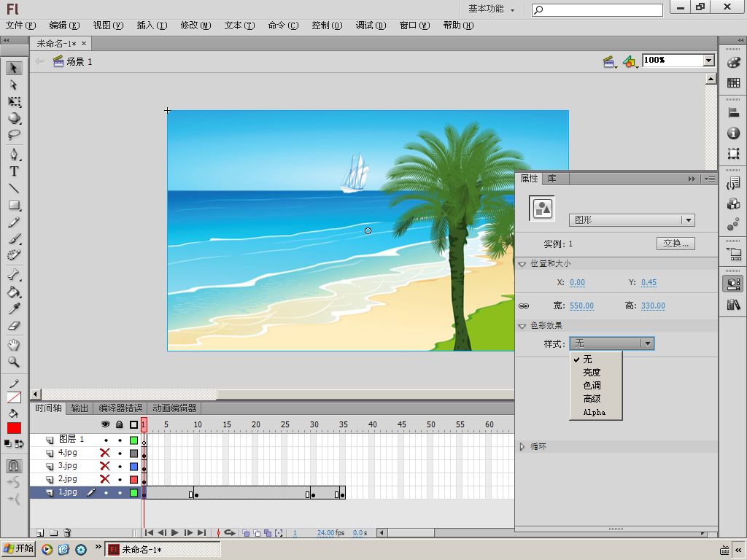Choose Alpha from the style dropdown list
Viewport: 747px width, 560px height.
594,412
